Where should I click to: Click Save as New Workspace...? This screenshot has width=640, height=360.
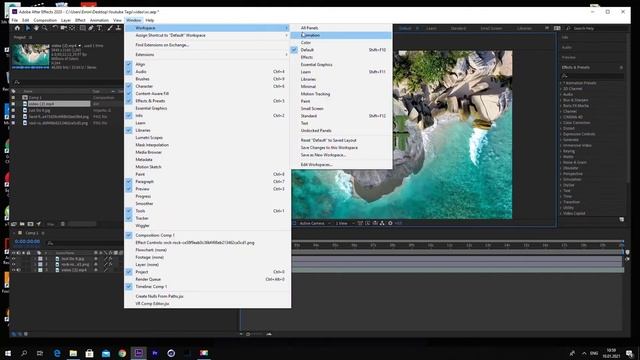coord(341,155)
